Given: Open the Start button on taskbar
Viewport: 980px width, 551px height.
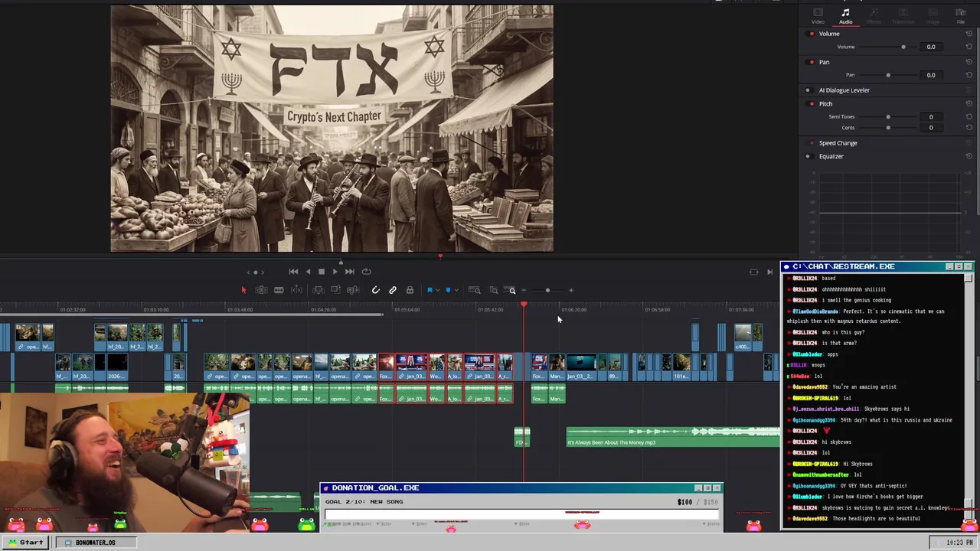Looking at the screenshot, I should pyautogui.click(x=25, y=543).
